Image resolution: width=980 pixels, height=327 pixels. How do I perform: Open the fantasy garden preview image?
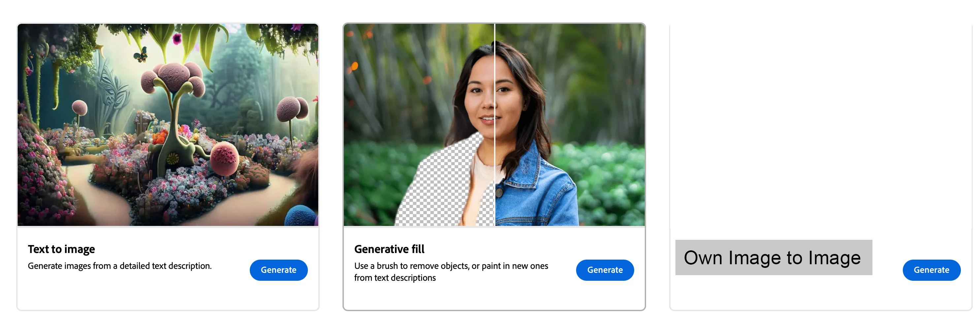pyautogui.click(x=168, y=125)
